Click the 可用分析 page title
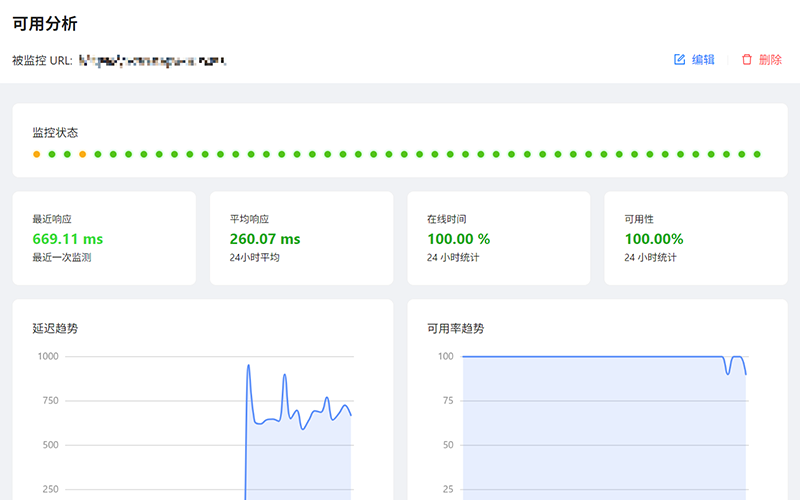800x500 pixels. pyautogui.click(x=45, y=23)
